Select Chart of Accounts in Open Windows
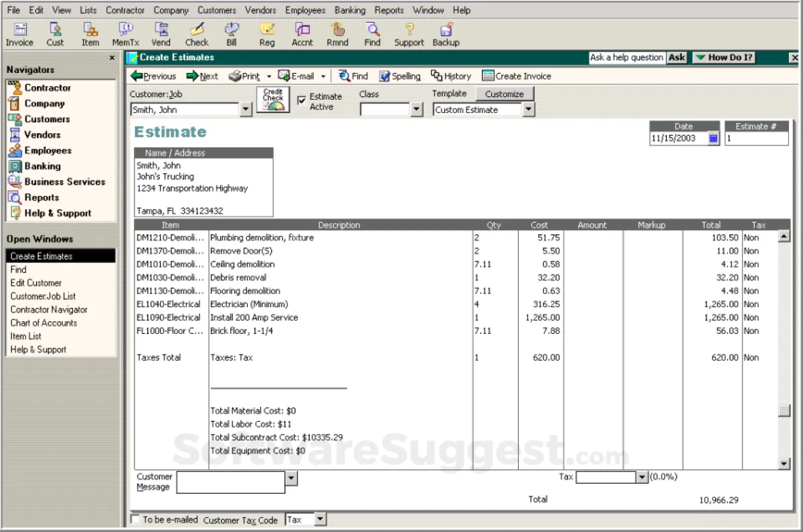This screenshot has height=532, width=803. 43,323
